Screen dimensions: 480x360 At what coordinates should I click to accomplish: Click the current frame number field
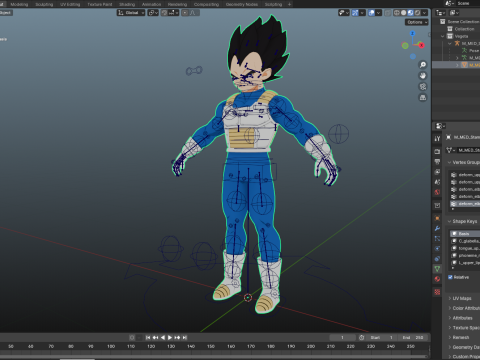[342, 338]
